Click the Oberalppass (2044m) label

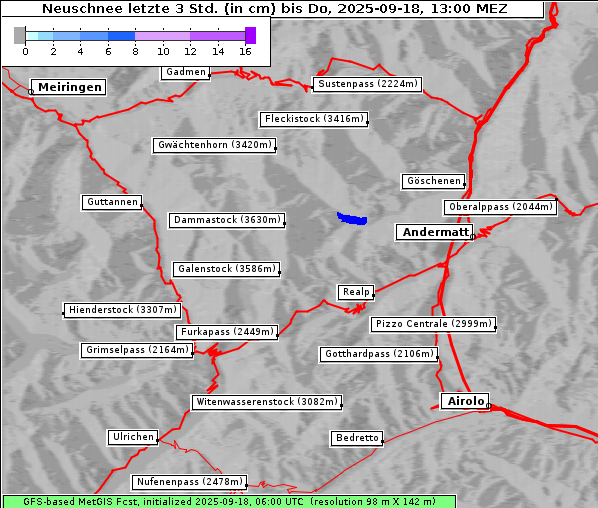[x=500, y=207]
